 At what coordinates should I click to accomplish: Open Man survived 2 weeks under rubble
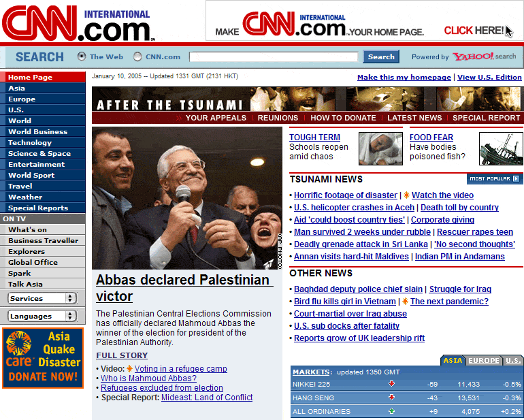(x=362, y=232)
